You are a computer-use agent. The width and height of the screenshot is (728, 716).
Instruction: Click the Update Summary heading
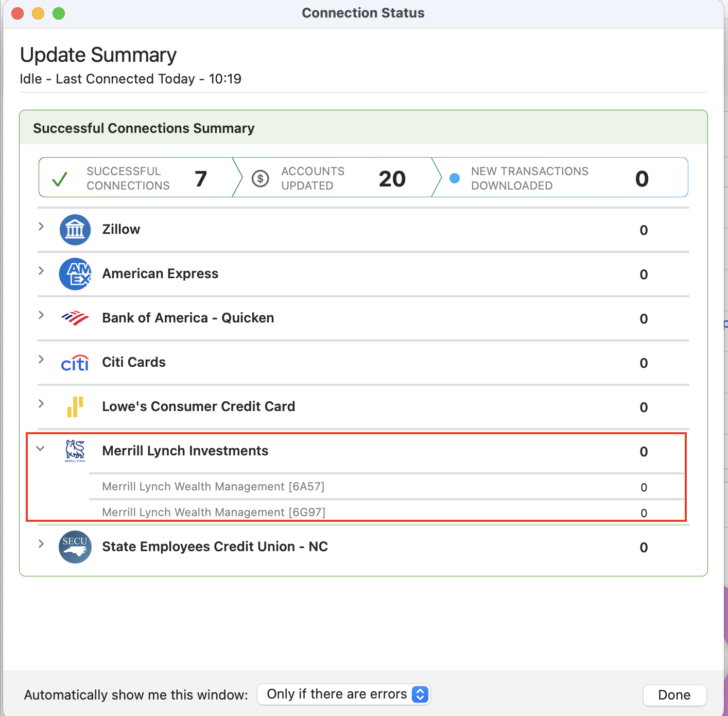(x=98, y=55)
